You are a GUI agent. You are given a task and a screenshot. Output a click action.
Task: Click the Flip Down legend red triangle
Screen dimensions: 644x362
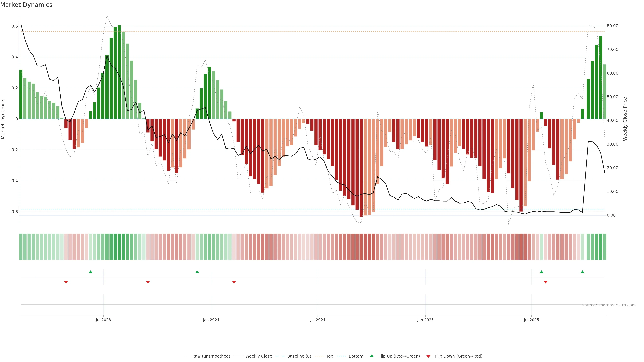pos(428,356)
